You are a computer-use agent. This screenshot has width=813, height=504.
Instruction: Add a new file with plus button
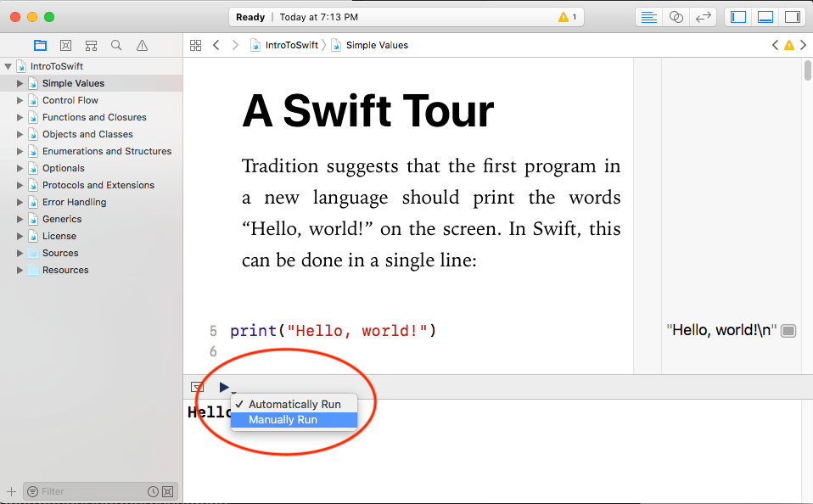[x=11, y=491]
